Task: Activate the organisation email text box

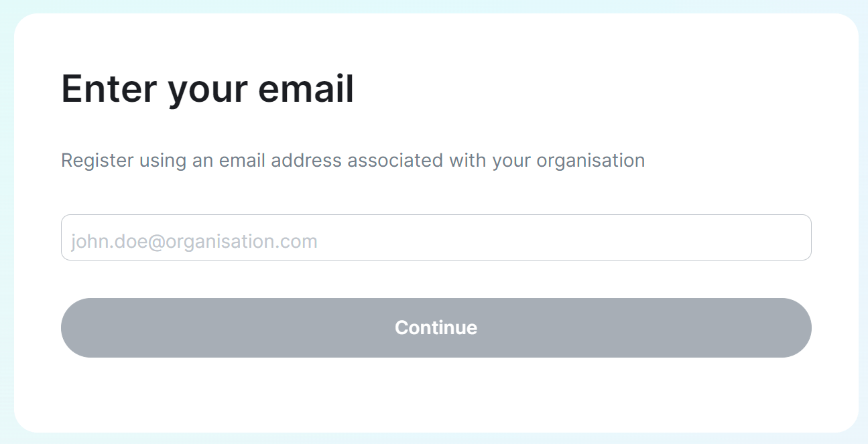Action: pyautogui.click(x=436, y=237)
